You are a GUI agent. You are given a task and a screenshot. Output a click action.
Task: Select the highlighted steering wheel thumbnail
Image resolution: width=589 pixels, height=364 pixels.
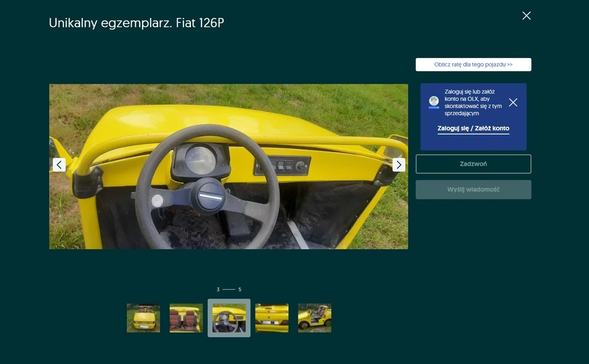[x=229, y=318]
